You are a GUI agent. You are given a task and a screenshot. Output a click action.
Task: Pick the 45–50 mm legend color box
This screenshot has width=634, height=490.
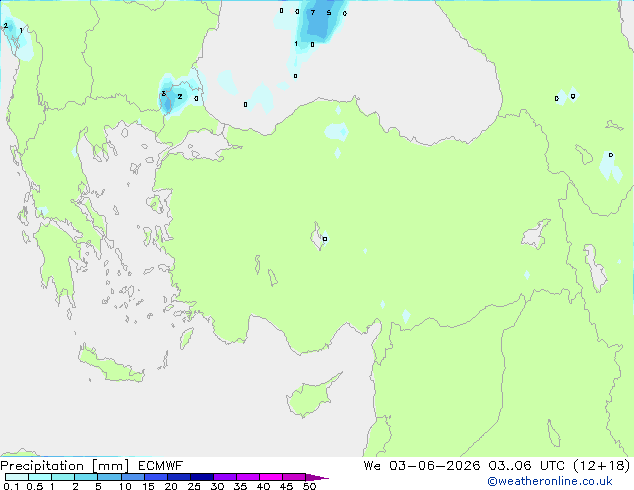(x=294, y=477)
